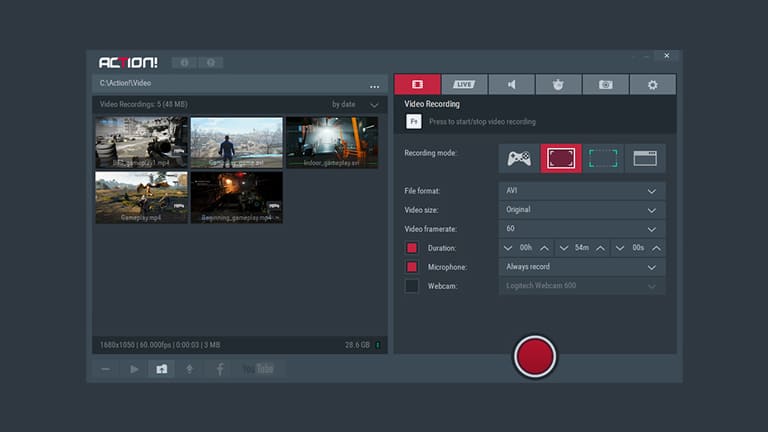Choose the window recording mode icon
The image size is (768, 432).
[x=645, y=158]
